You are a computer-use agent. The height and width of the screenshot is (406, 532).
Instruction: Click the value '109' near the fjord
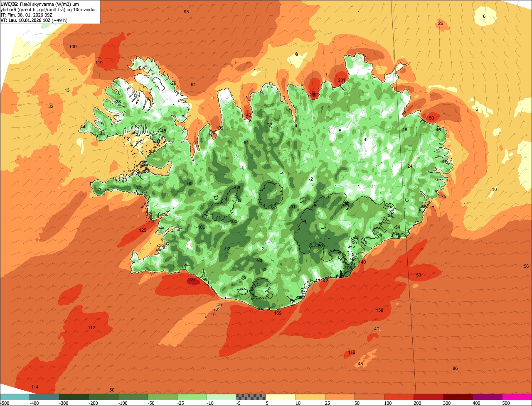[x=219, y=128]
